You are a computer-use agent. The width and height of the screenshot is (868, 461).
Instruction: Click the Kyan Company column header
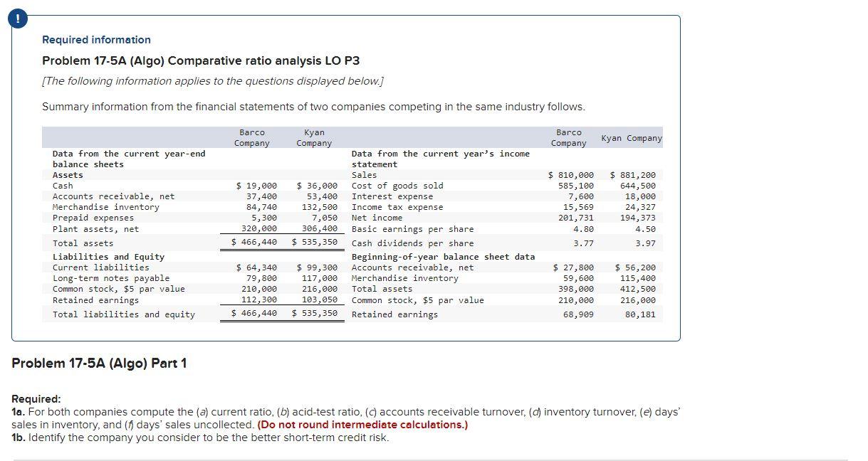(314, 137)
